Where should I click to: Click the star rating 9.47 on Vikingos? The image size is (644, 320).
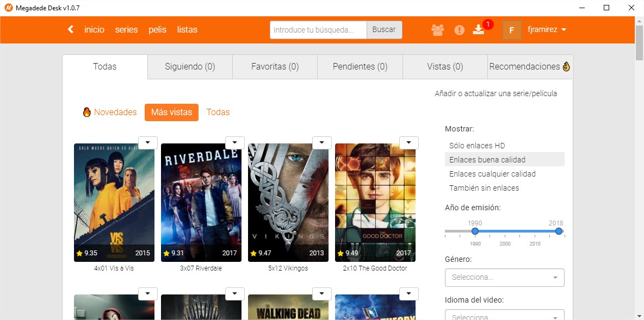(261, 253)
